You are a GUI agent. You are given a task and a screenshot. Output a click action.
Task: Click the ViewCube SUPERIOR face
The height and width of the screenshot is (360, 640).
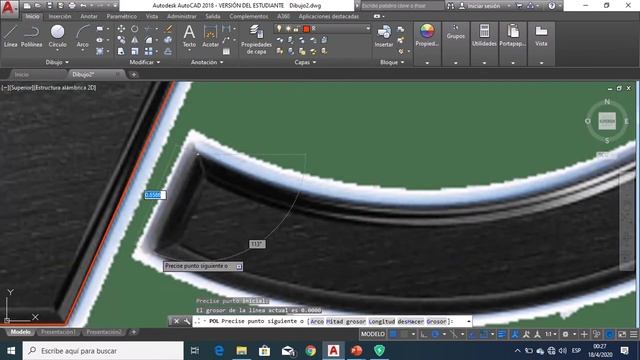pos(607,121)
